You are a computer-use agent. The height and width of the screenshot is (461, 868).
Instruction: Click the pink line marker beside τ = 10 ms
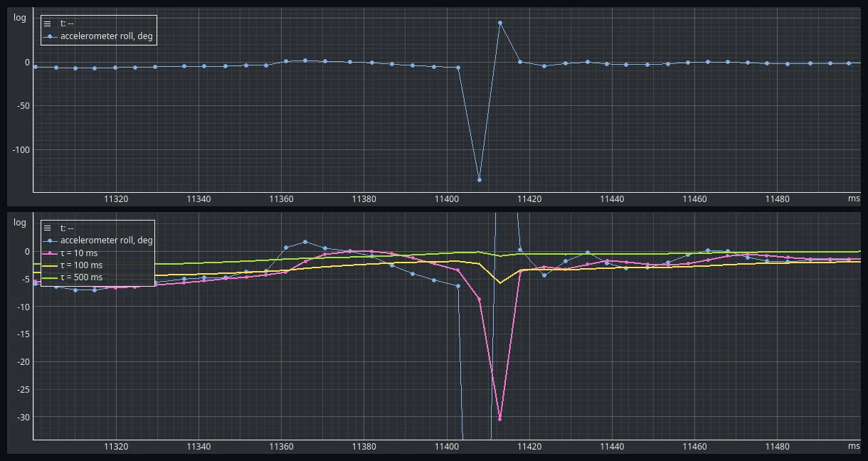pyautogui.click(x=50, y=253)
